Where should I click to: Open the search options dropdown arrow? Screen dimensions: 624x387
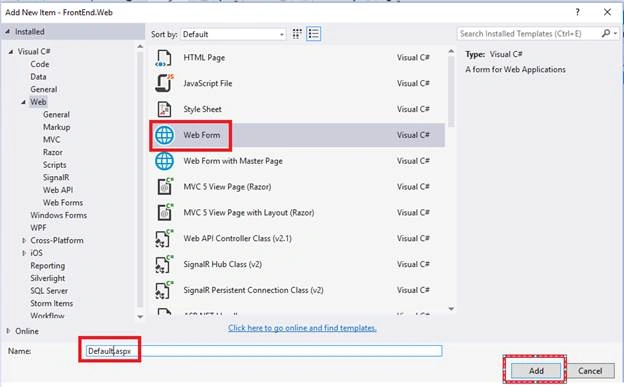pyautogui.click(x=616, y=34)
